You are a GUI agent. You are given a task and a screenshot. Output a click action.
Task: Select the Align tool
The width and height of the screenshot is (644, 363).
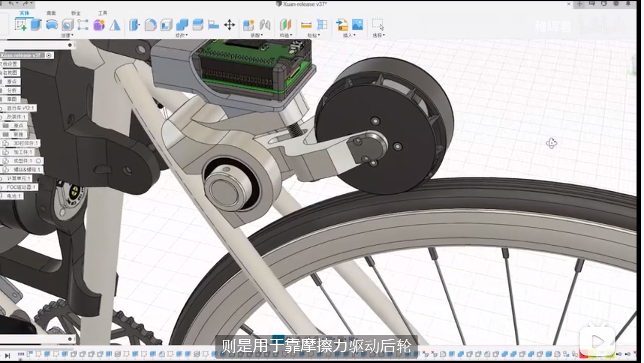click(x=213, y=25)
